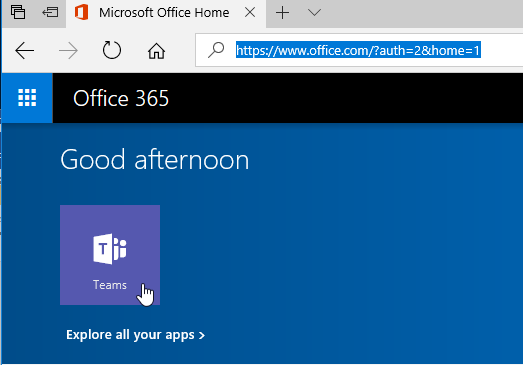The width and height of the screenshot is (523, 365).
Task: Open the tabs you've set aside icon
Action: (18, 12)
